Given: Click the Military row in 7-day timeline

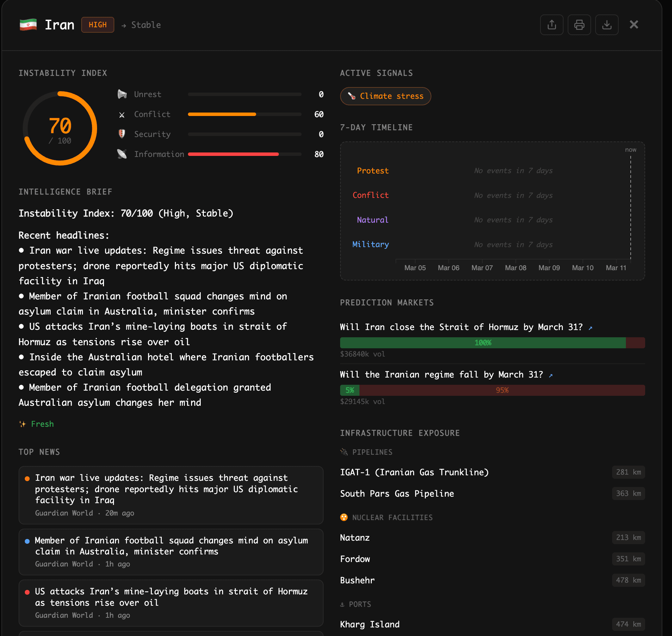Looking at the screenshot, I should [x=370, y=244].
